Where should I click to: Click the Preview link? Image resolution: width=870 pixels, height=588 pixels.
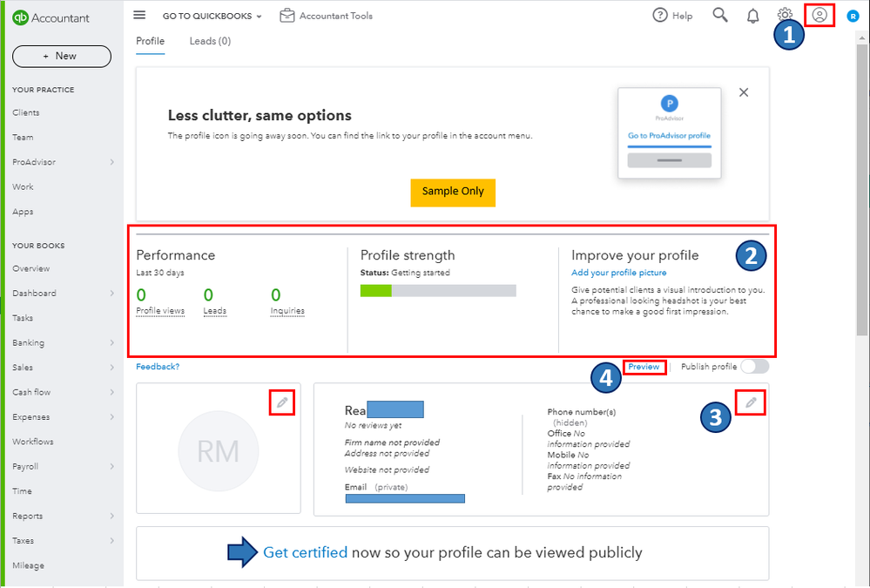(x=644, y=367)
